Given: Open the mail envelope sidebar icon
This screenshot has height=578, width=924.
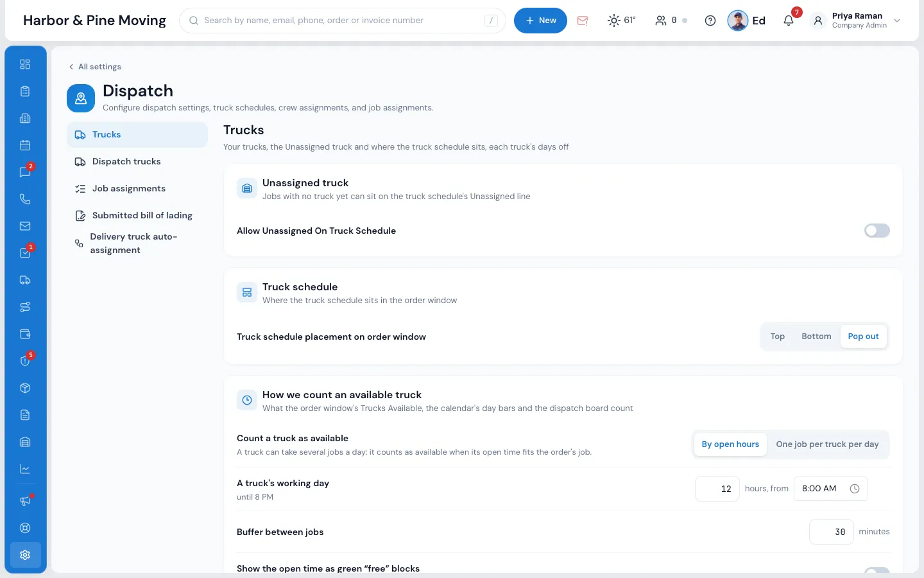Looking at the screenshot, I should pyautogui.click(x=25, y=226).
